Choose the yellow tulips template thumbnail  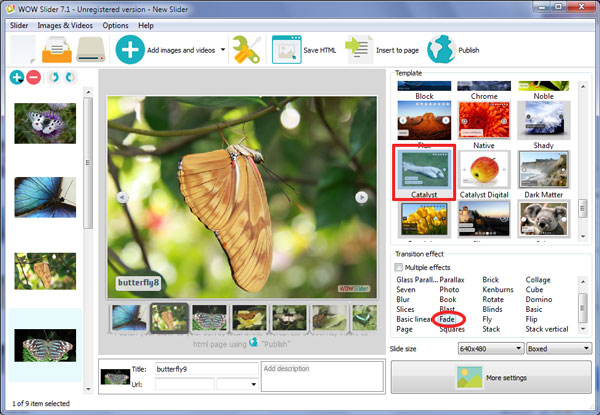pyautogui.click(x=424, y=218)
